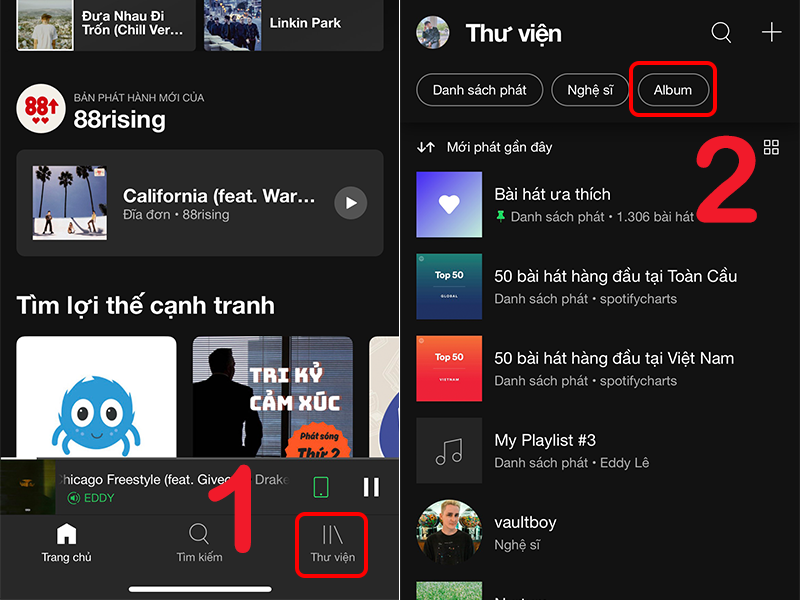The image size is (800, 600).
Task: Open the 88rising artist logo
Action: click(41, 109)
